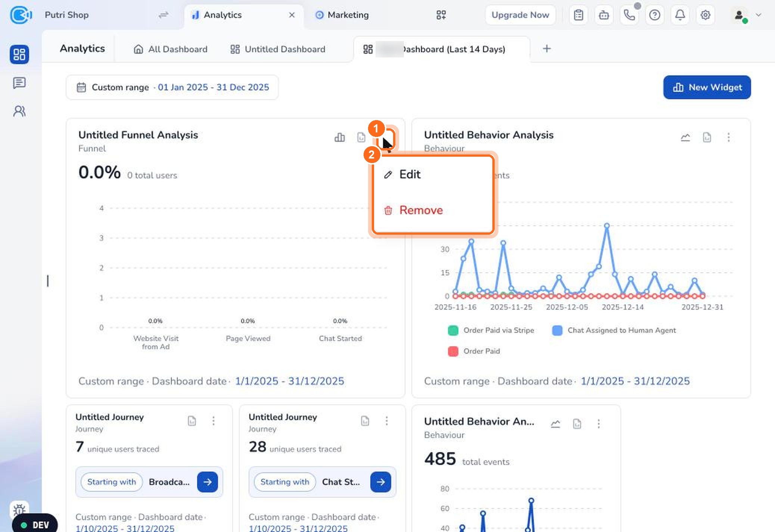Select Remove from the widget menu
Viewport: 775px width, 532px height.
[x=433, y=210]
